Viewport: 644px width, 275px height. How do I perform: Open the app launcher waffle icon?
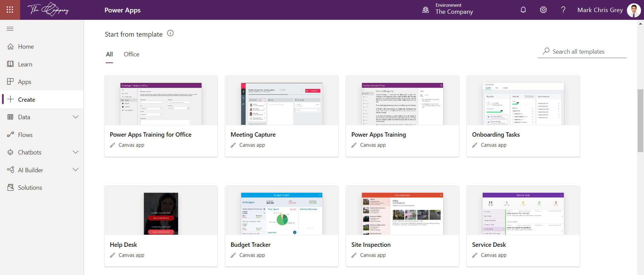tap(10, 10)
